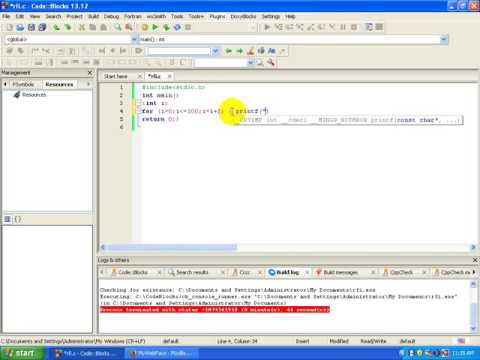Image resolution: width=480 pixels, height=360 pixels.
Task: Click the Paste icon
Action: 104,27
